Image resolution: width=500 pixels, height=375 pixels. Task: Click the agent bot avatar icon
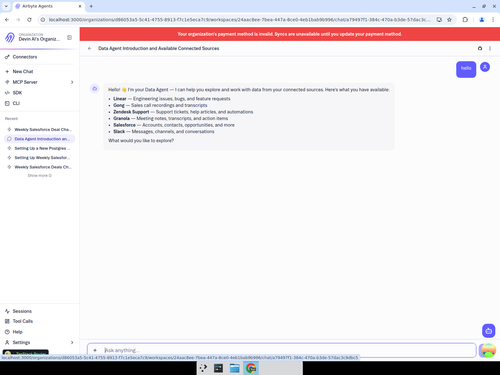[x=95, y=88]
